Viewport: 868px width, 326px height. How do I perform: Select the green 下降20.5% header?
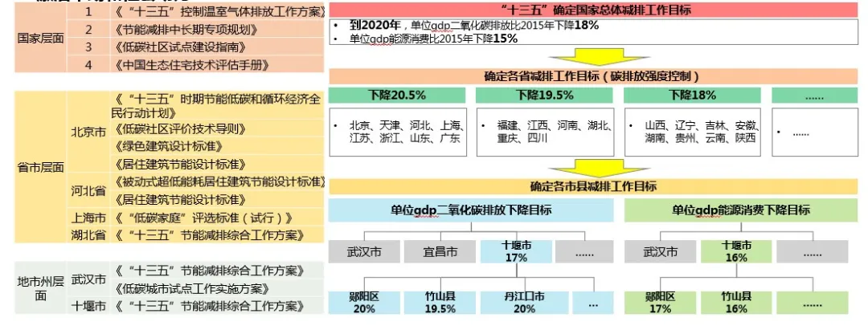tap(395, 96)
